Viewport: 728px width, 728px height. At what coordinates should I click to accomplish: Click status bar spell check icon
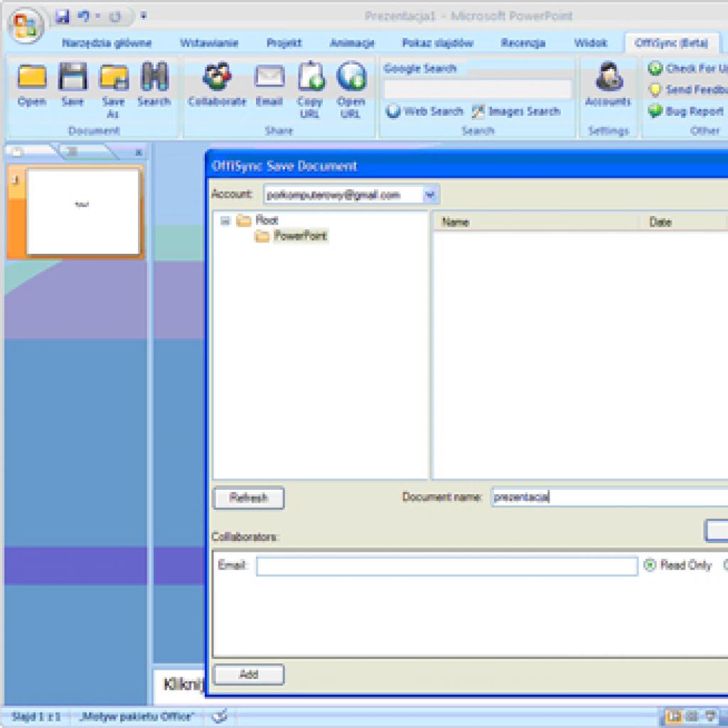click(x=219, y=717)
